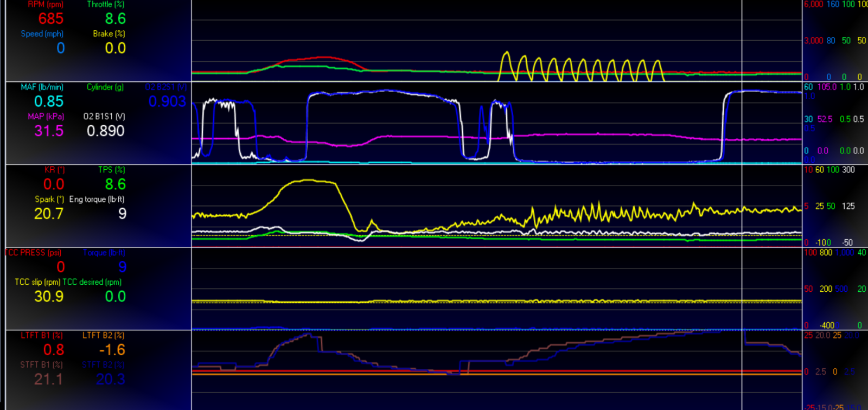The height and width of the screenshot is (410, 868).
Task: Select the Spark advance value 20.7
Action: [x=49, y=214]
